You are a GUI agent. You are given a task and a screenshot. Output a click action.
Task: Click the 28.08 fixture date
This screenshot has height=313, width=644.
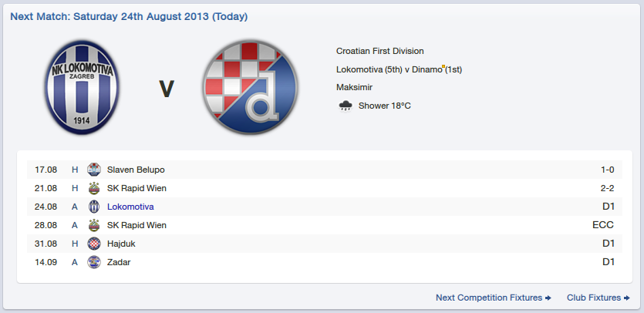coord(46,225)
